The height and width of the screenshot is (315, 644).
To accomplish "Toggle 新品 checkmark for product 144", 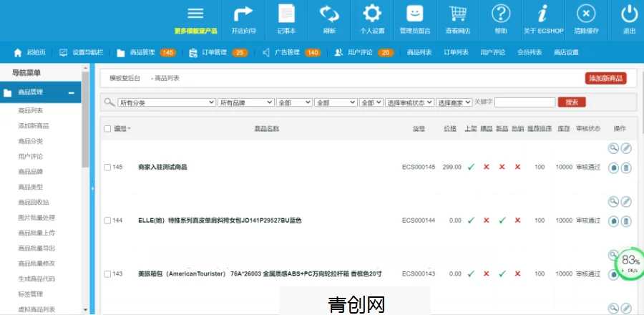I will (502, 220).
